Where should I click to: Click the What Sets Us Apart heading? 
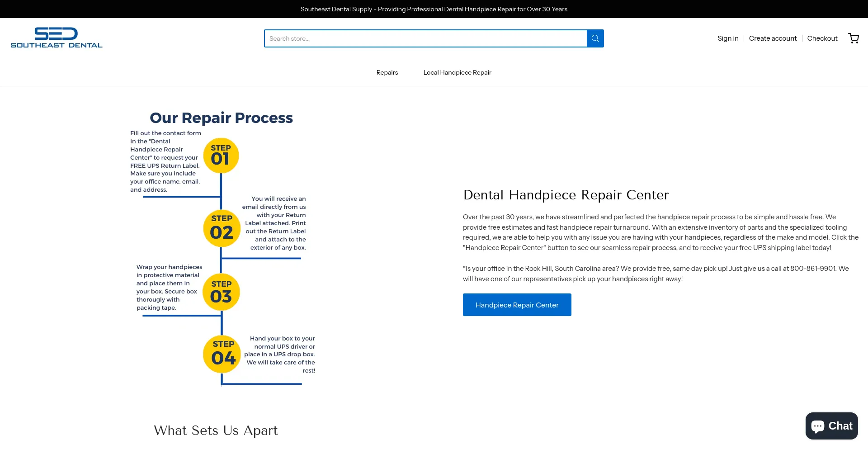coord(216,430)
